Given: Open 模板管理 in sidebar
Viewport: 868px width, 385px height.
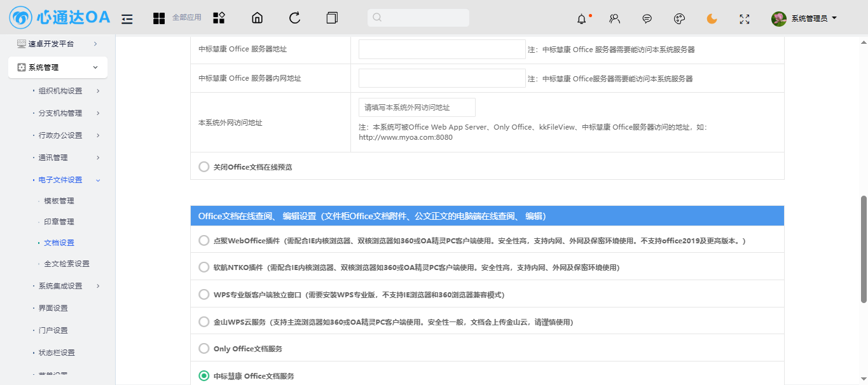Looking at the screenshot, I should click(59, 201).
